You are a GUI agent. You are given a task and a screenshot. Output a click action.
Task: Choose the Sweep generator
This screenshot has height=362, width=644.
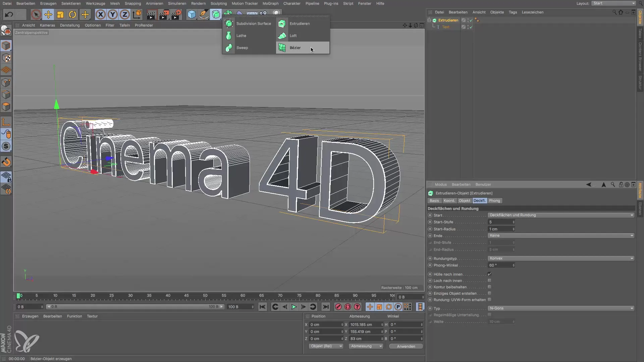coord(249,48)
